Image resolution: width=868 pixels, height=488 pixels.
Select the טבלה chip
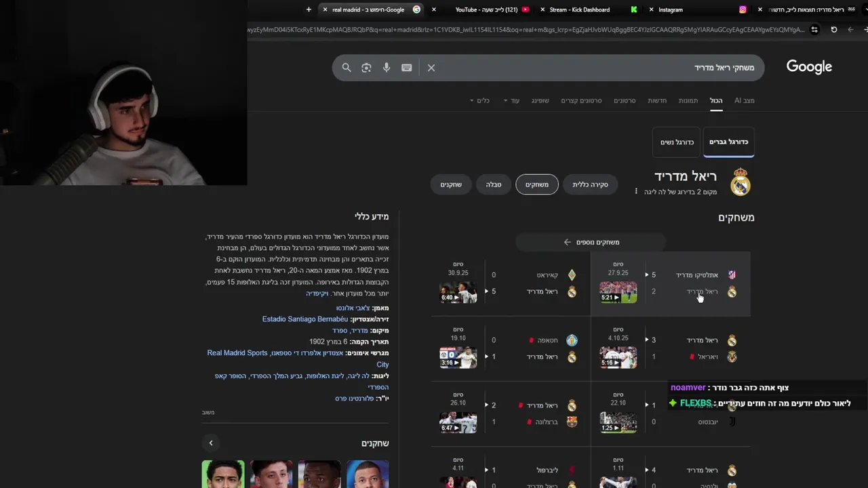coord(494,184)
